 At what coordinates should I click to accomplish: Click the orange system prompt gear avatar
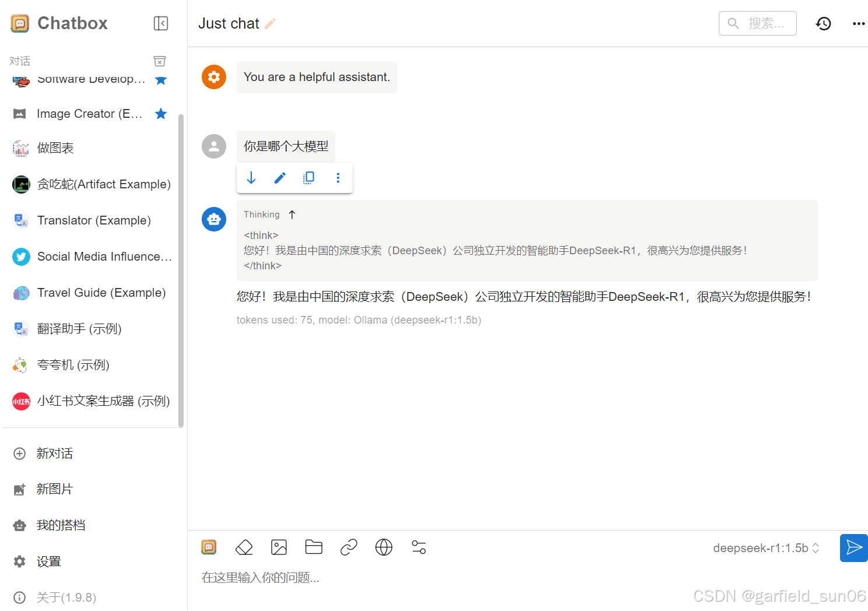pyautogui.click(x=214, y=77)
